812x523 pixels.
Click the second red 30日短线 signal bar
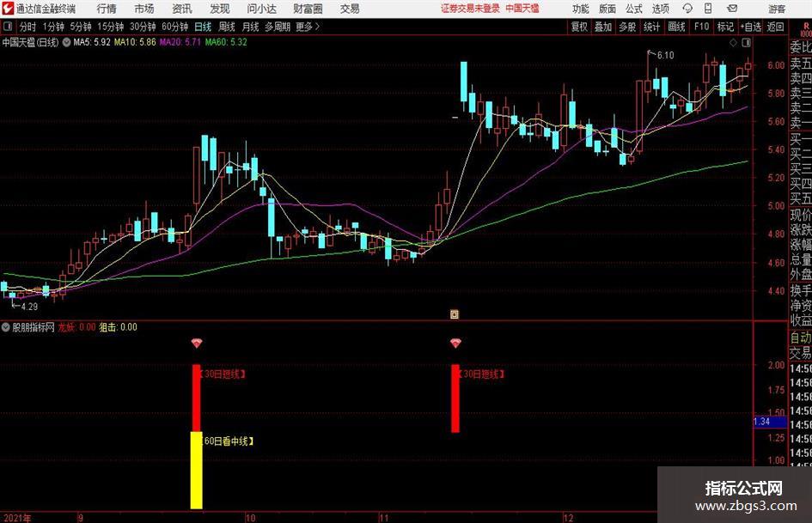[x=455, y=398]
